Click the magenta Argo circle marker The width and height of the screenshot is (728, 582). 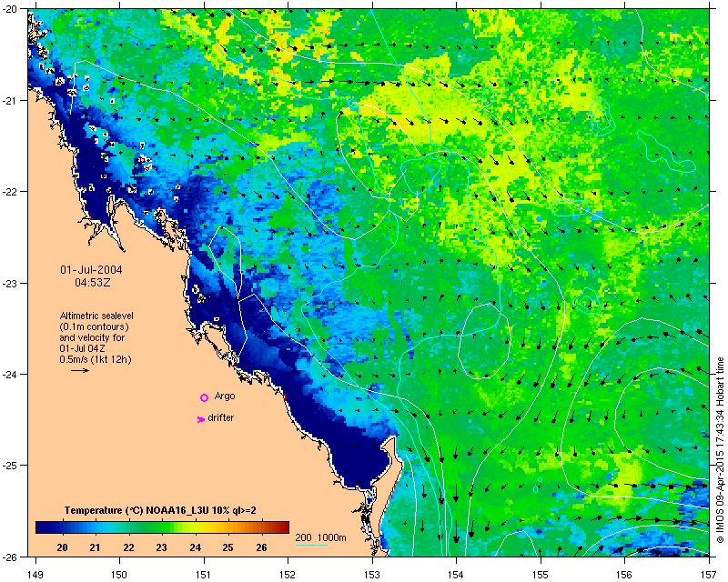tap(204, 397)
